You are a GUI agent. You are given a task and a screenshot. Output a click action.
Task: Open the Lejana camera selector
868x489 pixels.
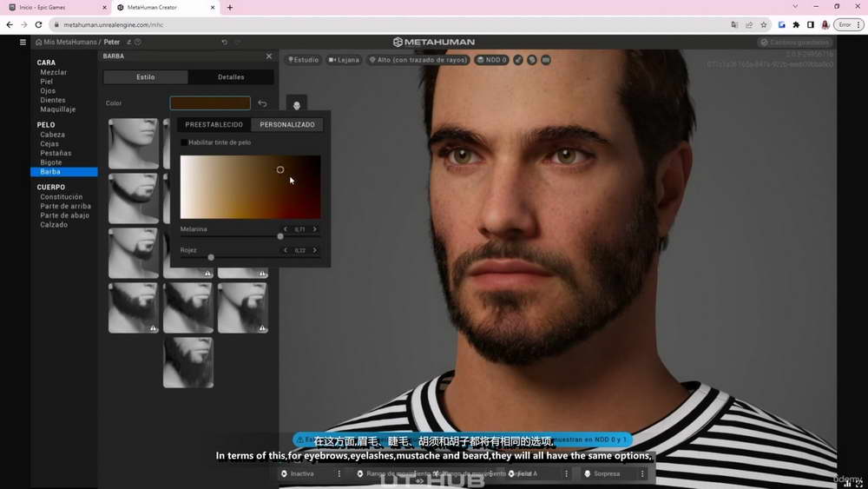pyautogui.click(x=344, y=60)
